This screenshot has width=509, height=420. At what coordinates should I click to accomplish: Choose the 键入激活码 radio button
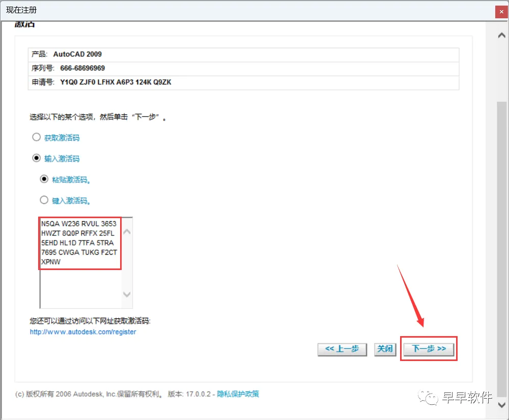click(x=44, y=200)
